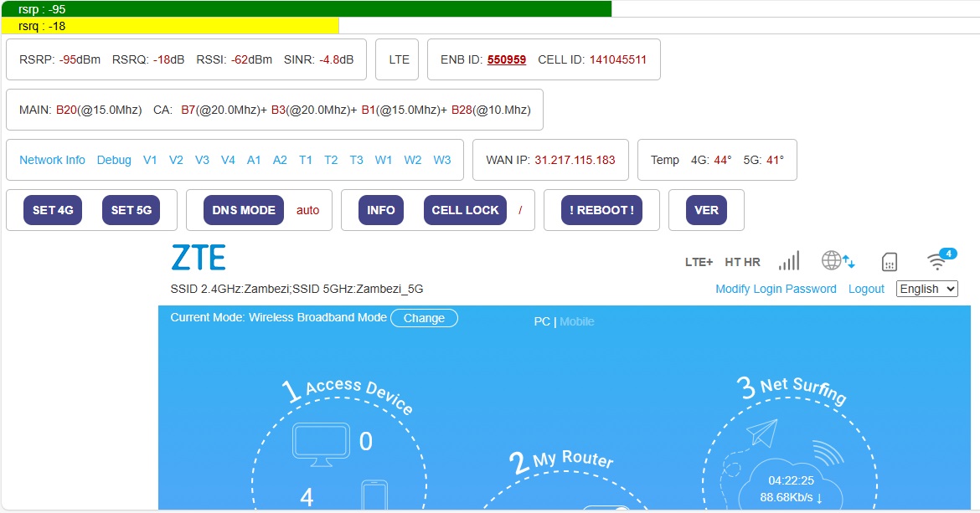Click the LTE+ status indicator
The image size is (980, 513).
[699, 262]
